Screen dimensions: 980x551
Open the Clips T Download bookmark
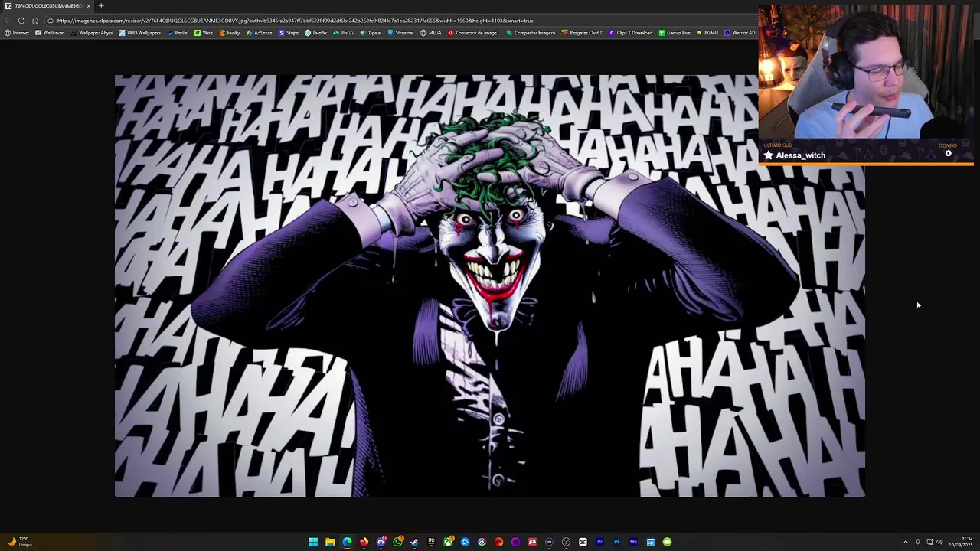pyautogui.click(x=631, y=33)
